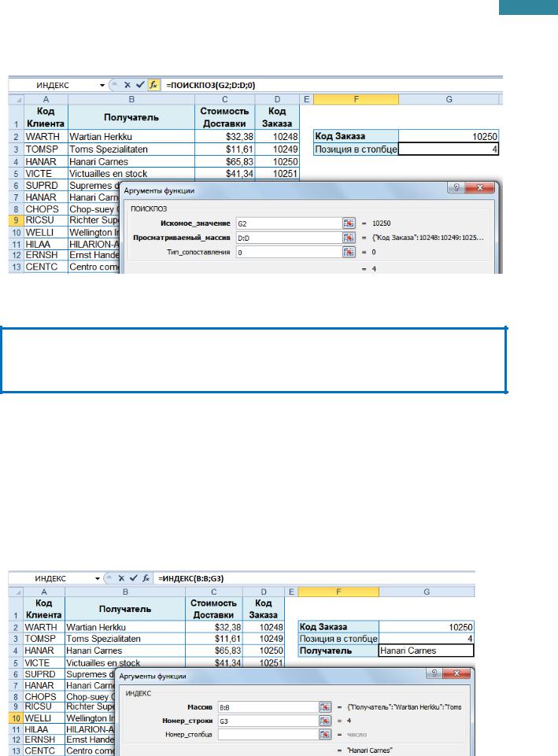Click the fx icon beside the =ИНДЕКС(B:B;G3) formula
The width and height of the screenshot is (558, 756).
click(146, 578)
